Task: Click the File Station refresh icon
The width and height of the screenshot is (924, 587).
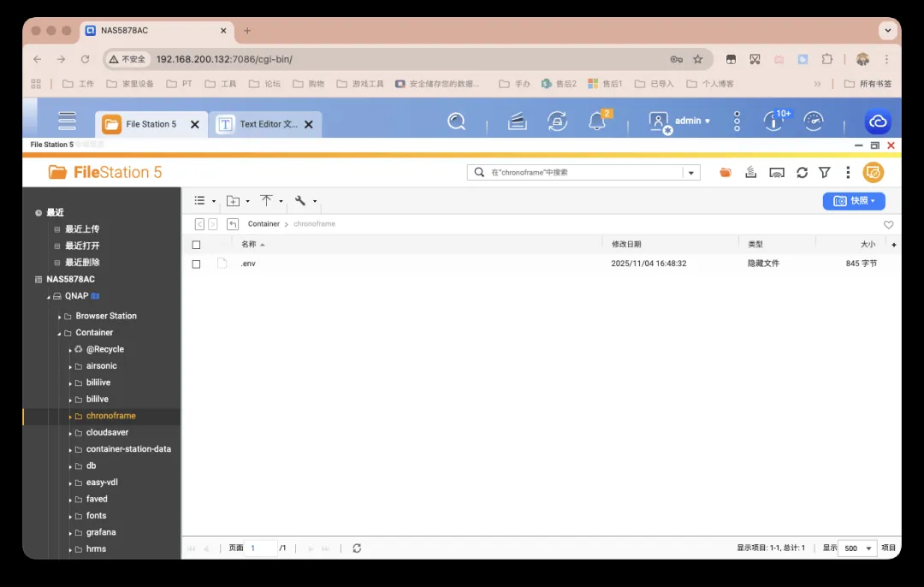Action: [802, 173]
